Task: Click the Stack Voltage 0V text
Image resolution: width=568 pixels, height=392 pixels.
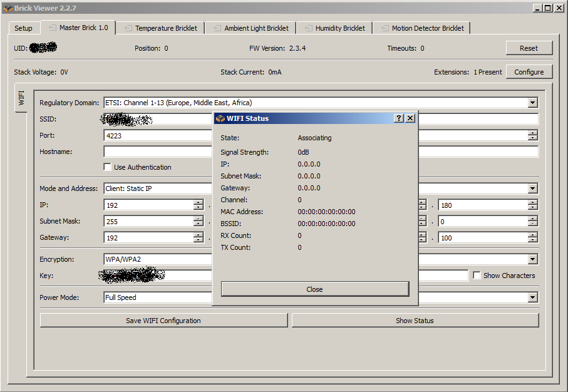Action: point(41,72)
